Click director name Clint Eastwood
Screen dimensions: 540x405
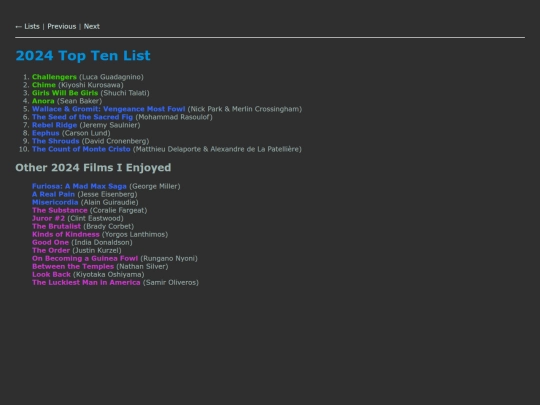95,218
